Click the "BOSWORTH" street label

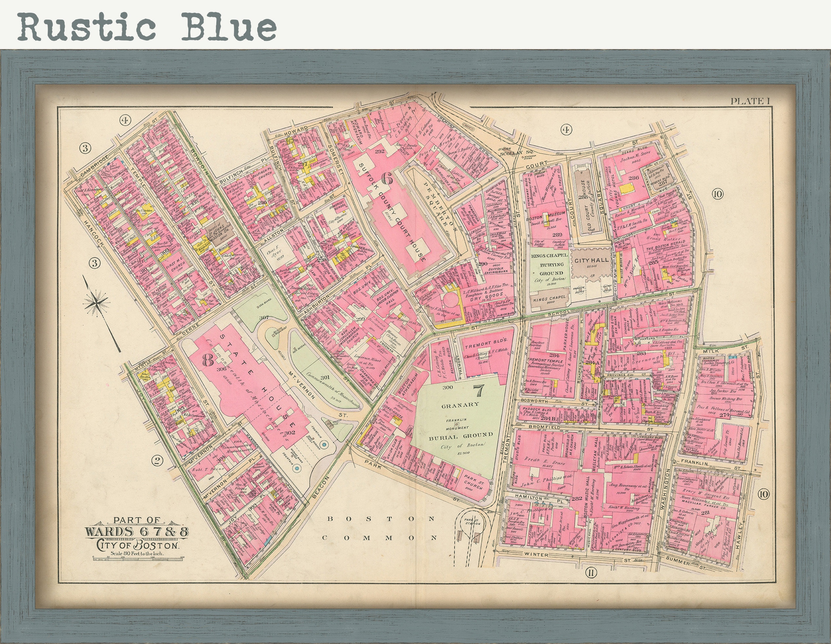534,400
